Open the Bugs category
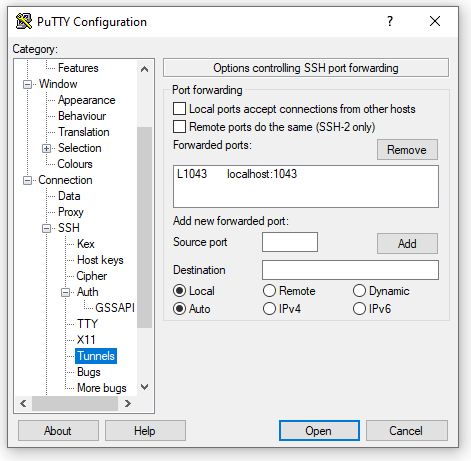The image size is (471, 461). 88,372
